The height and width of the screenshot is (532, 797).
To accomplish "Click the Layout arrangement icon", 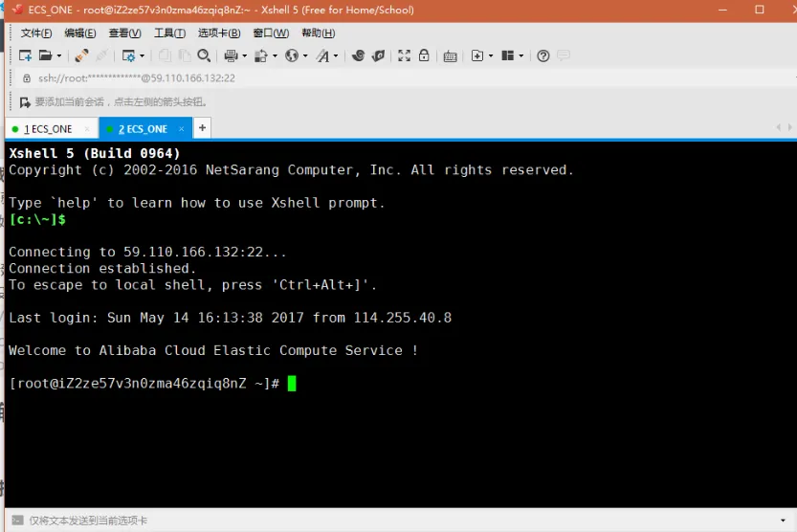I will click(508, 55).
